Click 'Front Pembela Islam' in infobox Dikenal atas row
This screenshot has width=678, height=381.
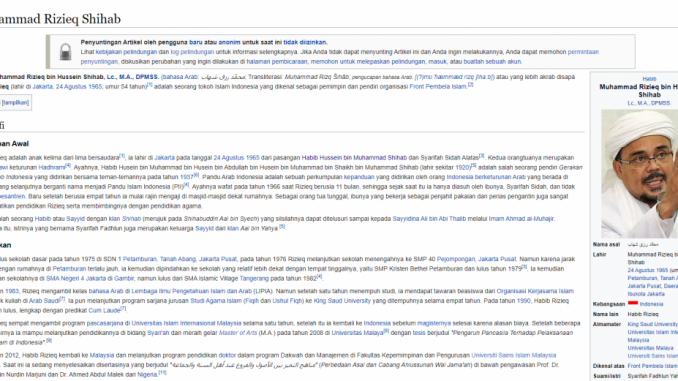[653, 366]
